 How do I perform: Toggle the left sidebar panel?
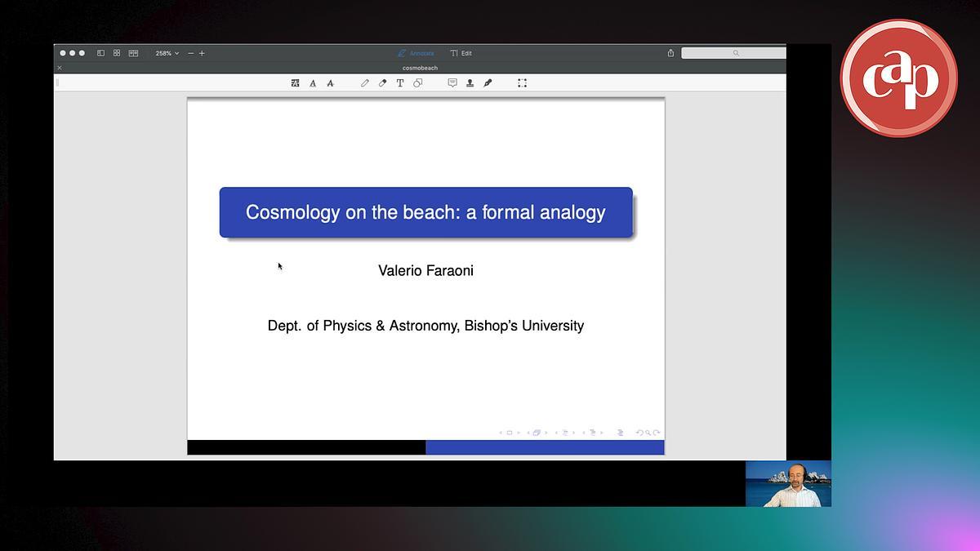(x=101, y=53)
